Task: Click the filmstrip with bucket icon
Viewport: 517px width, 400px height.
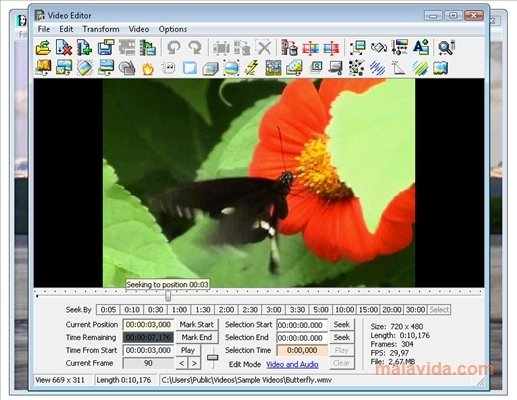Action: coord(289,48)
